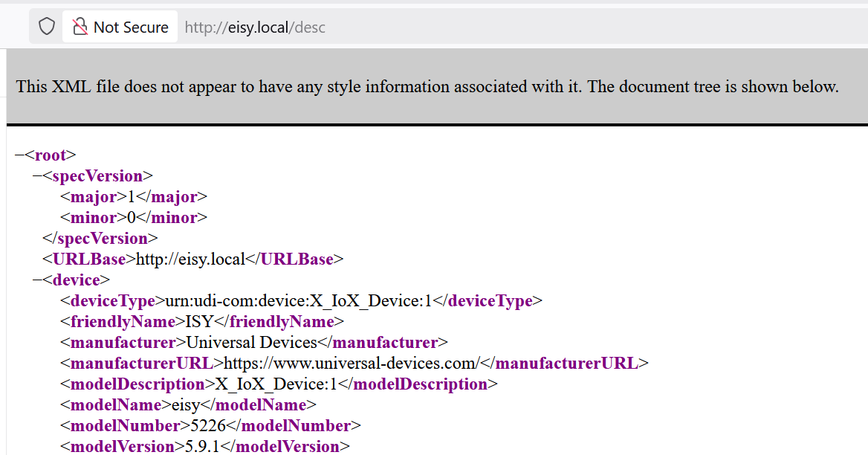Click the XML no style information notice
Image resolution: width=868 pixels, height=455 pixels.
[427, 86]
